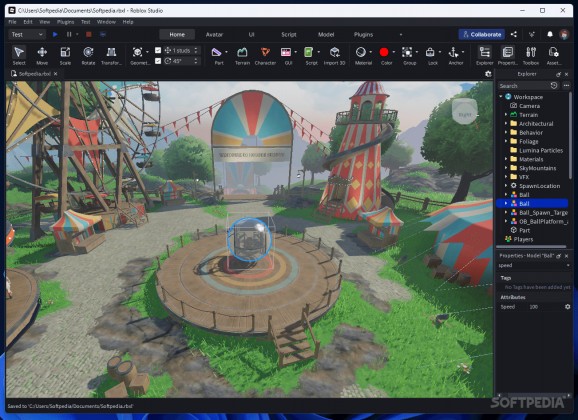
Task: Expand the selected Ball model
Action: [506, 204]
